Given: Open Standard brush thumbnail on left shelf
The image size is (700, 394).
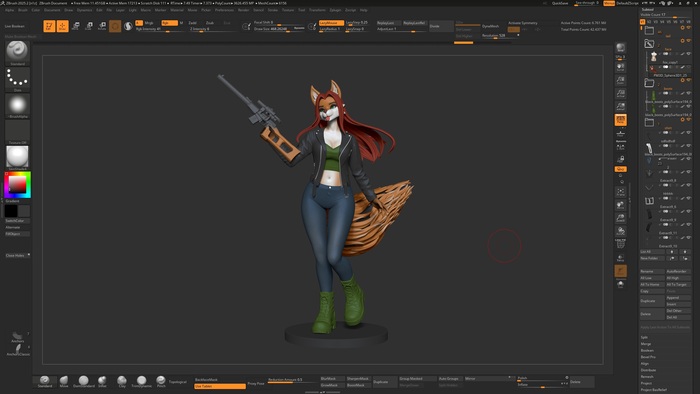Looking at the screenshot, I should tap(17, 53).
